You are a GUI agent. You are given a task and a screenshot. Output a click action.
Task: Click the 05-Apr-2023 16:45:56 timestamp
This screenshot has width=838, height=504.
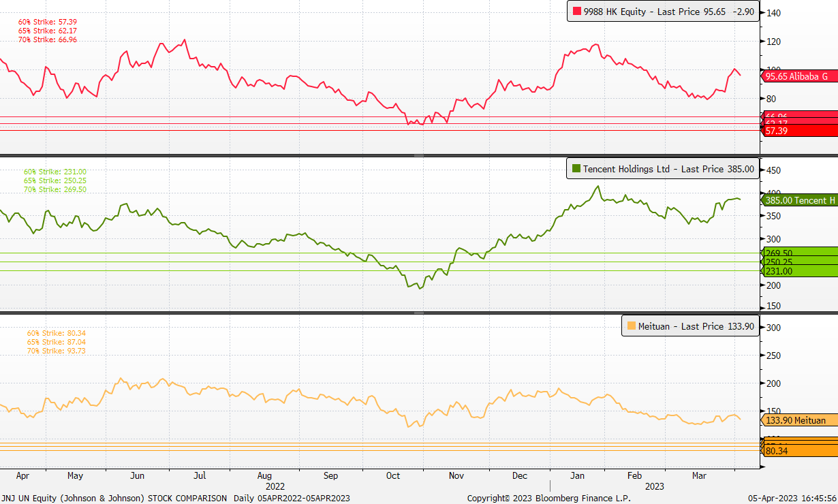pos(791,498)
